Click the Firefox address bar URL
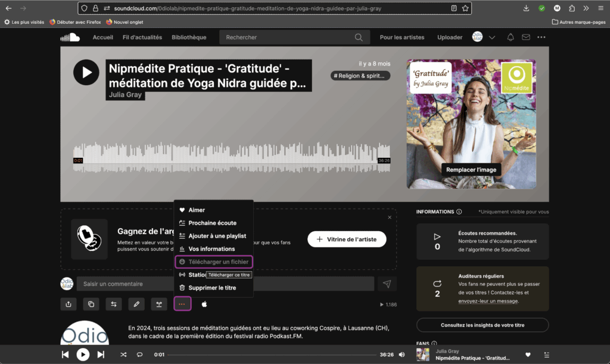This screenshot has width=610, height=364. click(x=247, y=8)
